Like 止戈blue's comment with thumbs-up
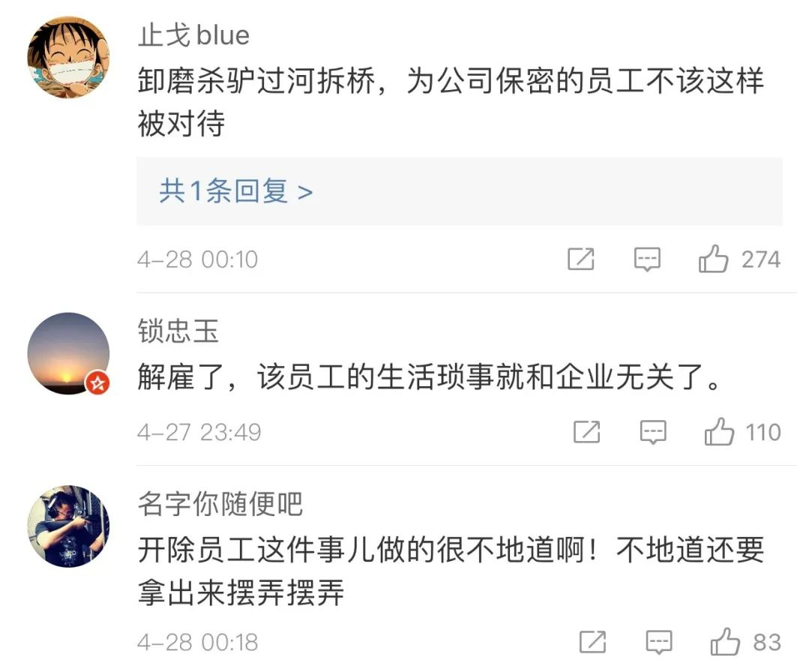 (713, 259)
